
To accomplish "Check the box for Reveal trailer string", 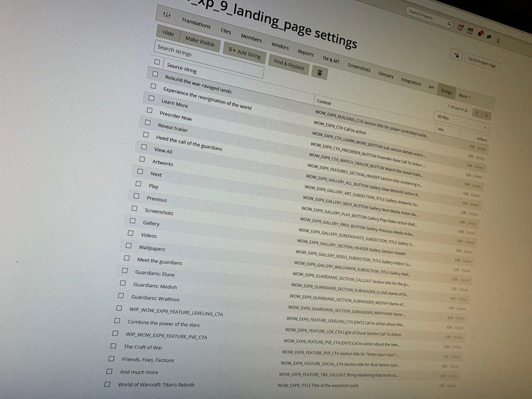I will [148, 122].
